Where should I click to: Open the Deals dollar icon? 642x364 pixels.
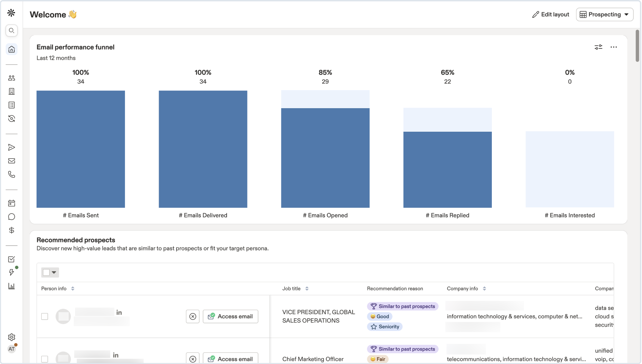coord(12,230)
